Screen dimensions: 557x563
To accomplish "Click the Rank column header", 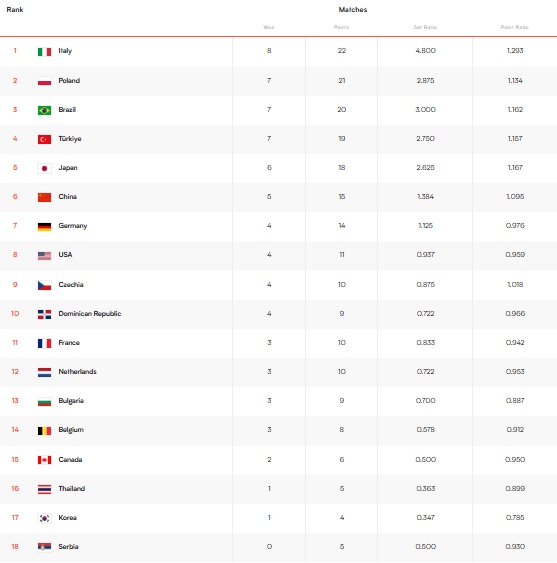I will pyautogui.click(x=15, y=10).
